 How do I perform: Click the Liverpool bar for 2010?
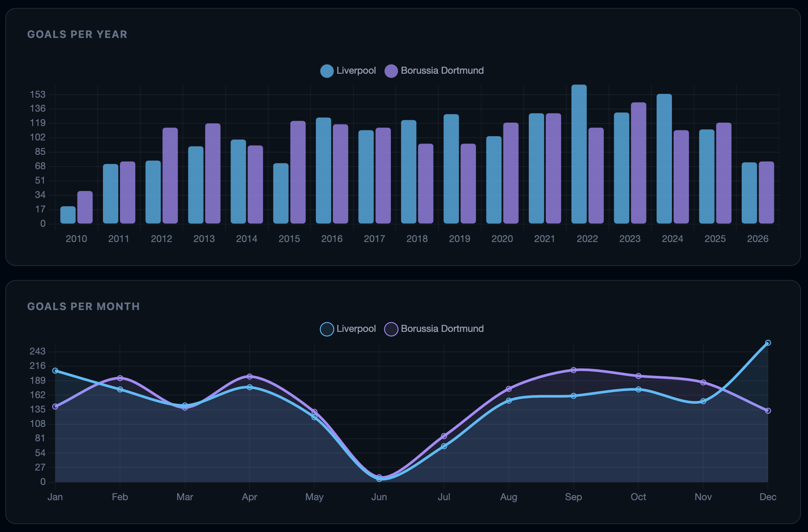68,215
